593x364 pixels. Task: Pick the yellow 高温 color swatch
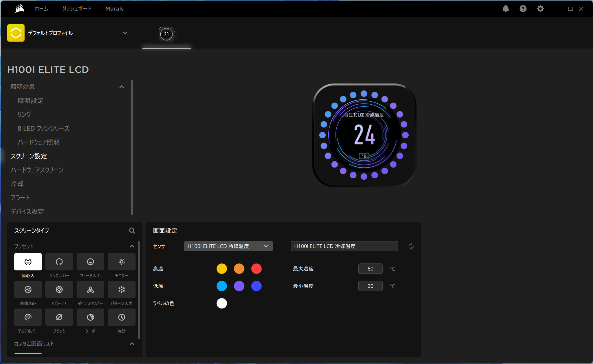(x=222, y=269)
